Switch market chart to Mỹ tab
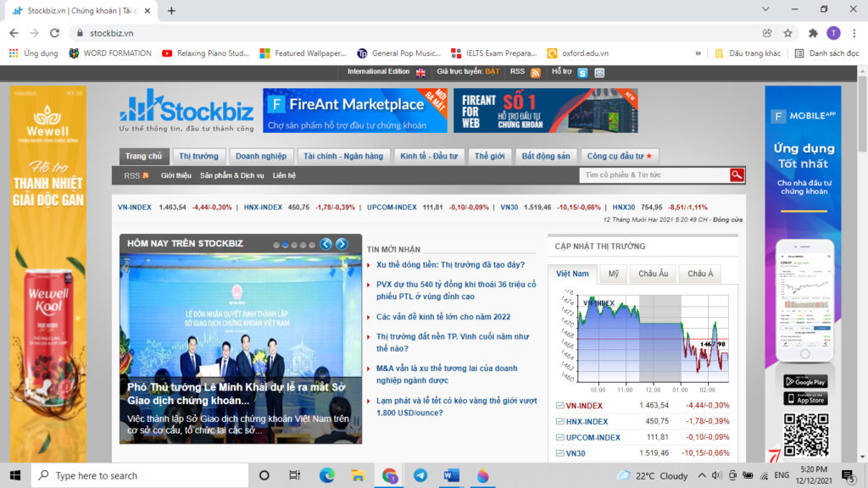The image size is (868, 488). (x=614, y=274)
